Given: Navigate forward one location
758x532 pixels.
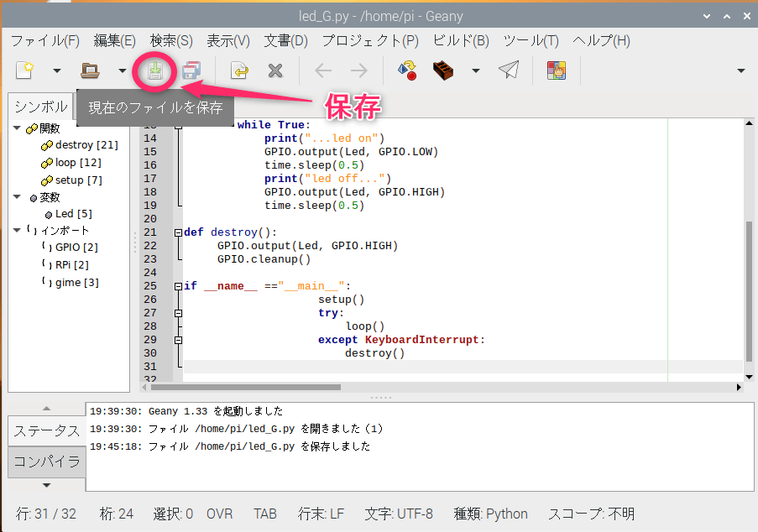Looking at the screenshot, I should click(x=359, y=71).
